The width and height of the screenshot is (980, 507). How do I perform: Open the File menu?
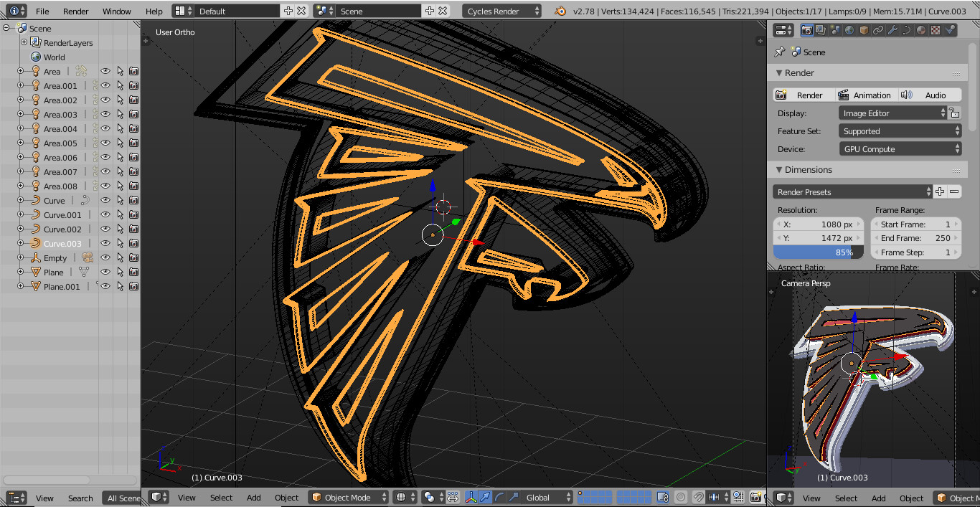42,11
